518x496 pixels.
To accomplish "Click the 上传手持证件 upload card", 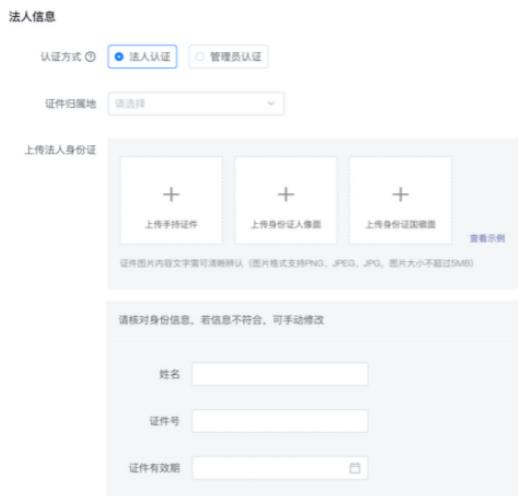I will pos(171,200).
